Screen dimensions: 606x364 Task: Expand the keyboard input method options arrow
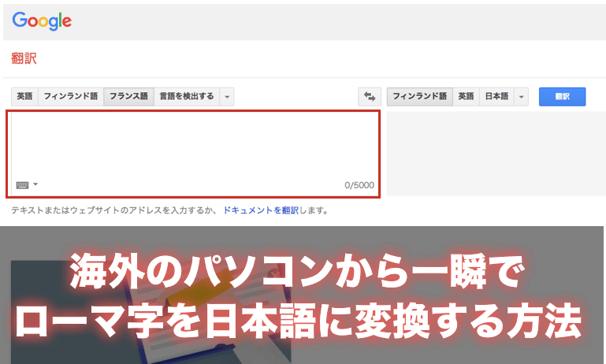pyautogui.click(x=35, y=185)
